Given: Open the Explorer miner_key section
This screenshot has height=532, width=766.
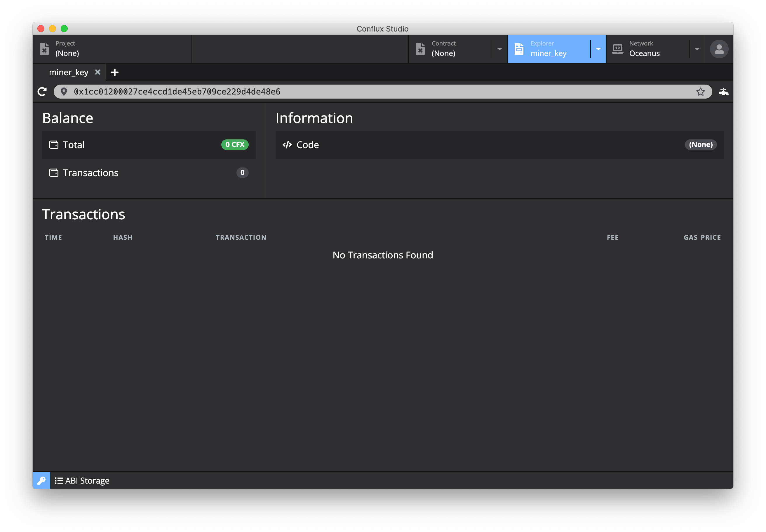Looking at the screenshot, I should click(549, 49).
